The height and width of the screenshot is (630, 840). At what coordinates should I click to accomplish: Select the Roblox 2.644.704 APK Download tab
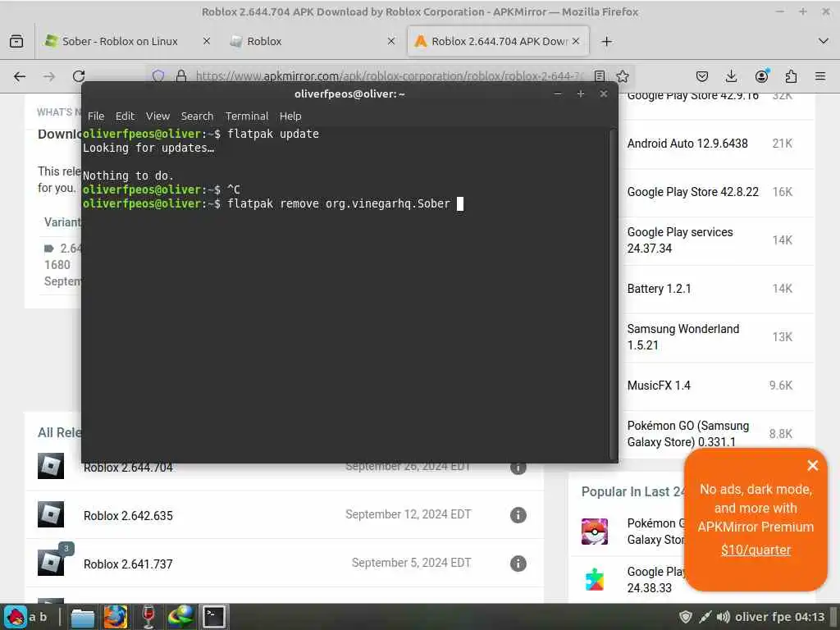(498, 41)
